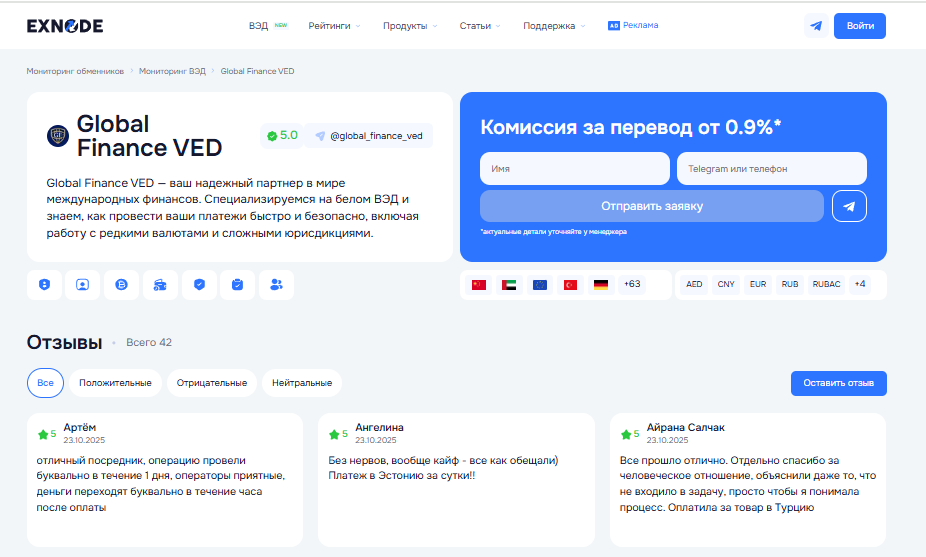The width and height of the screenshot is (926, 557).
Task: Expand the Статьи dropdown menu
Action: point(480,26)
